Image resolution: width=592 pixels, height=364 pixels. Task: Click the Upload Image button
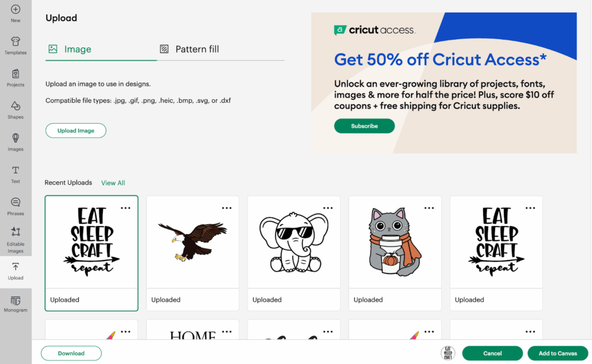[x=76, y=131]
